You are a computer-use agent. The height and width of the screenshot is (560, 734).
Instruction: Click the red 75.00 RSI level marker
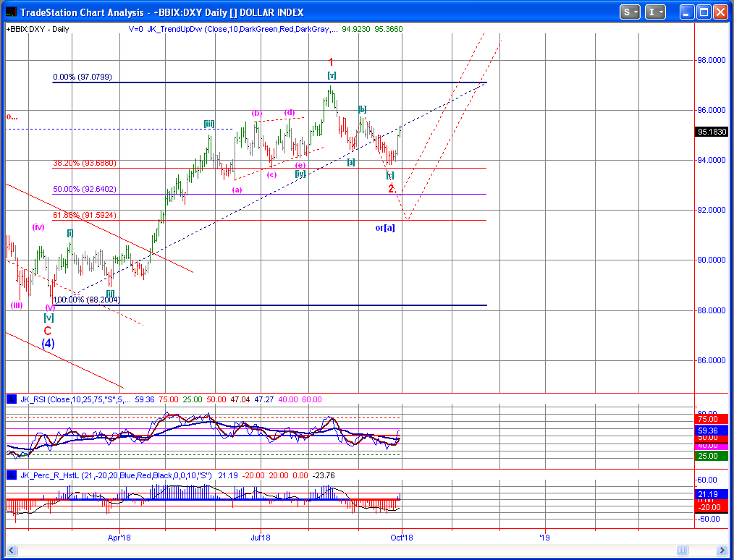click(711, 419)
